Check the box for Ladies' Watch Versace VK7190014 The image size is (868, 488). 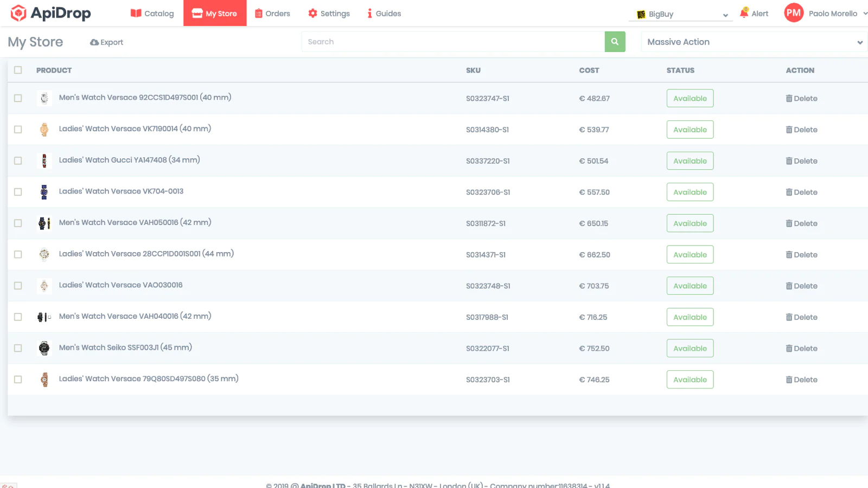[x=18, y=130]
